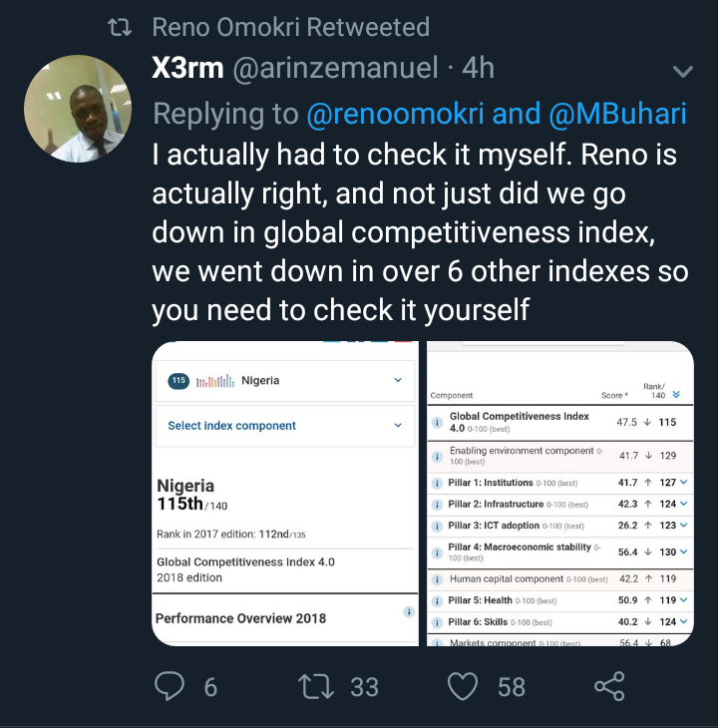The height and width of the screenshot is (728, 718).
Task: Tap info icon beside Performance Overview 2018
Action: (x=409, y=612)
